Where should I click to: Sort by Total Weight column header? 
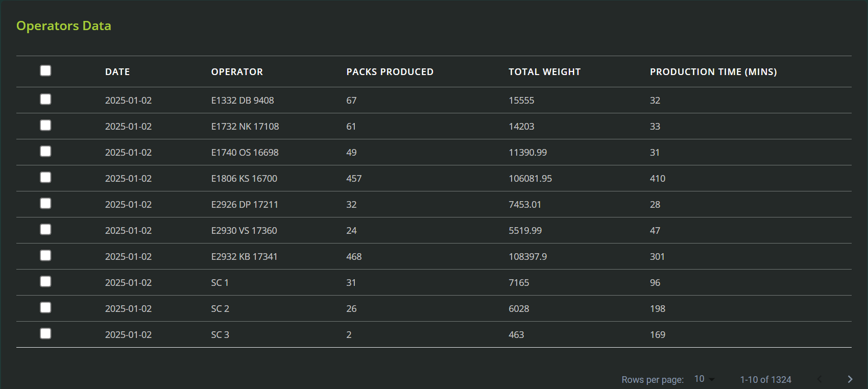coord(544,72)
